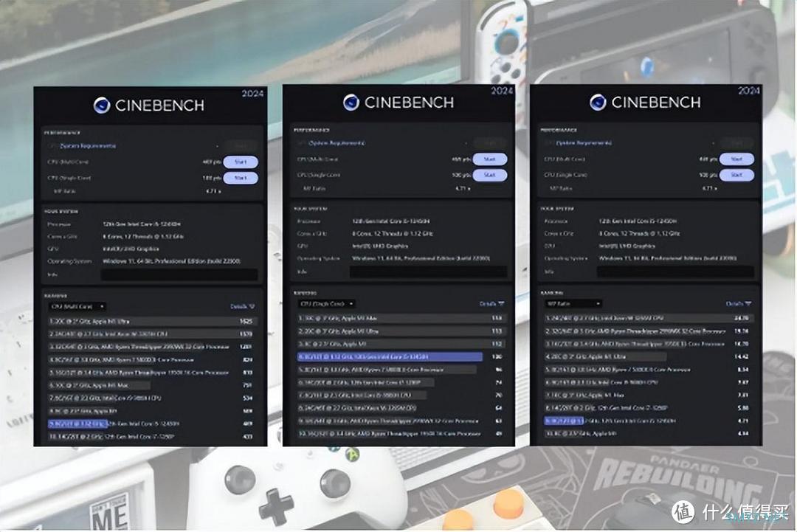The image size is (797, 532).
Task: Click the Info field in the middle window
Action: (428, 272)
